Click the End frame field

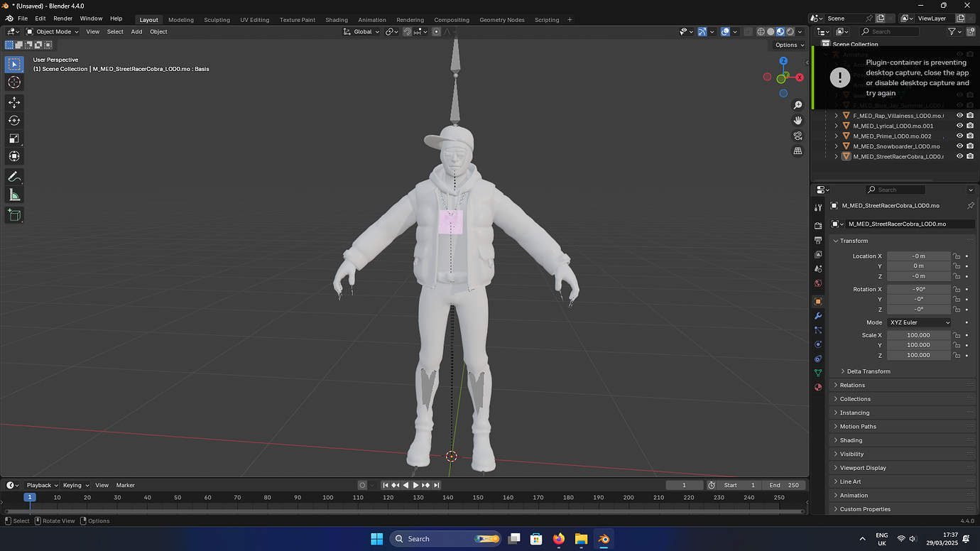(783, 485)
